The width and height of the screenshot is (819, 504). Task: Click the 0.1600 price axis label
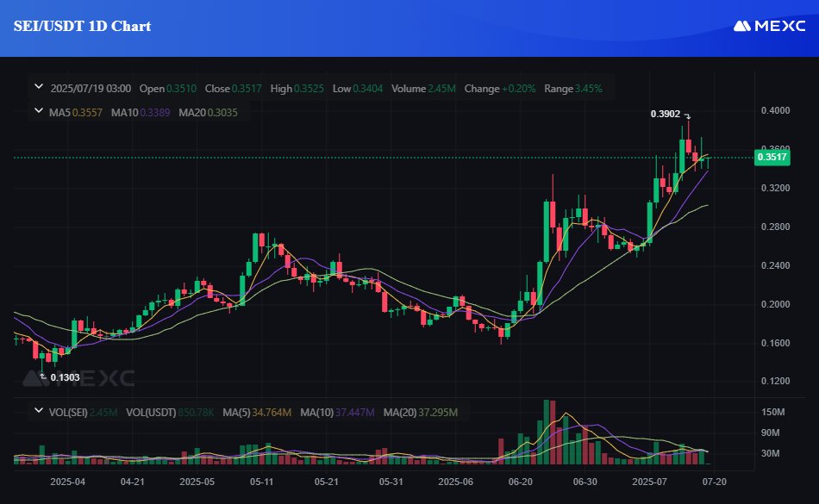pos(775,343)
